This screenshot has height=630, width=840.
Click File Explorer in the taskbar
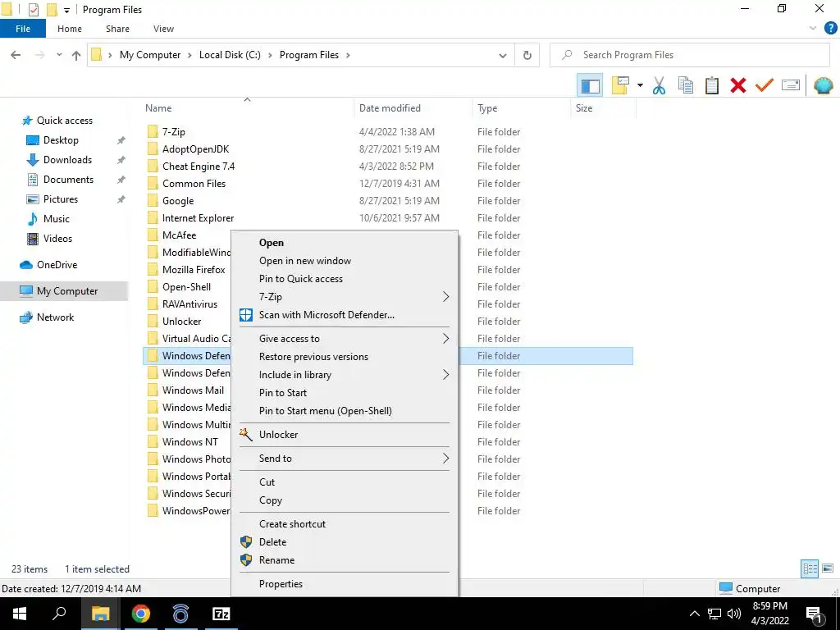point(100,614)
